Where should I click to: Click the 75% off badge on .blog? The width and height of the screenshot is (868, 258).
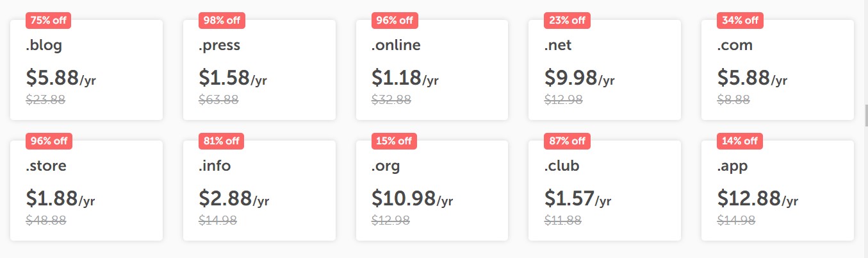click(48, 20)
